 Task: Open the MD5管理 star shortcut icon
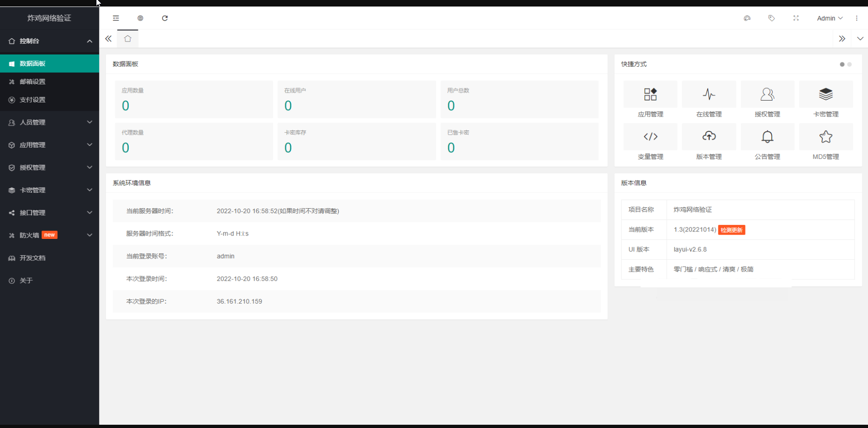click(x=826, y=136)
